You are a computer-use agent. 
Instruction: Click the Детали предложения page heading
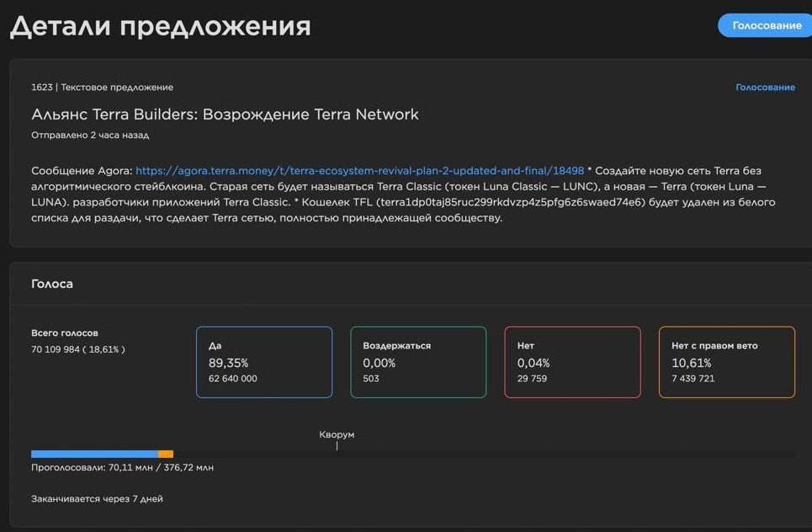(x=160, y=26)
